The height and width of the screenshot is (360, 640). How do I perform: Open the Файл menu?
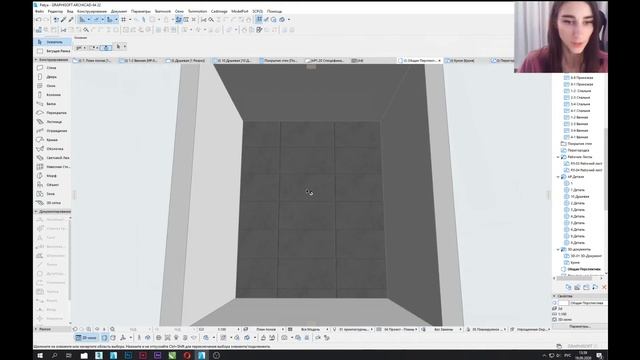pos(39,11)
